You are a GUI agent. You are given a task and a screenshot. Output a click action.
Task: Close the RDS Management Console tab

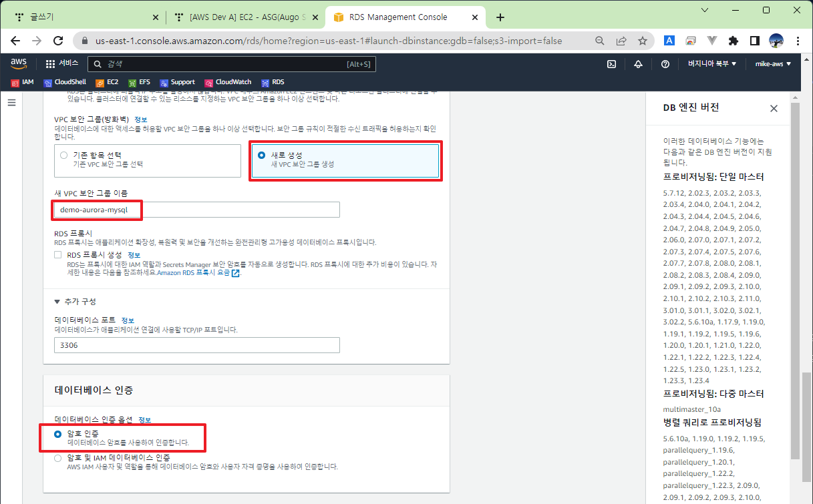click(474, 17)
